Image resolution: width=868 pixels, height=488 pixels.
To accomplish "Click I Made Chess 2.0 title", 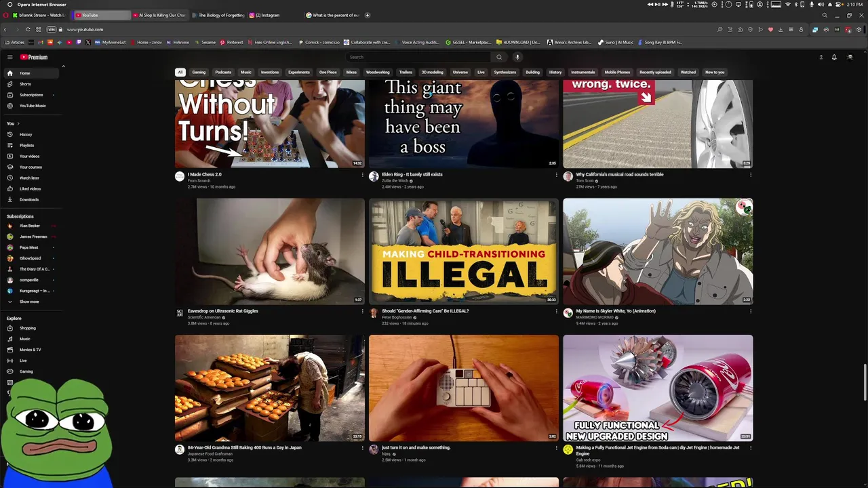I will tap(205, 174).
